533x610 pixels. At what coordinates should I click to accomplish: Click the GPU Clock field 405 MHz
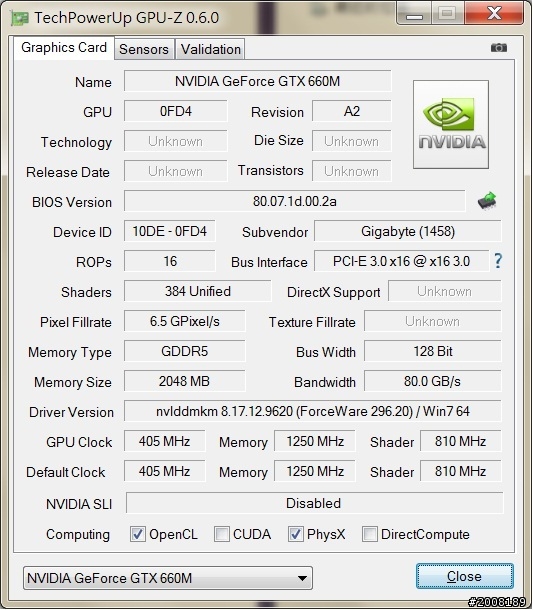click(165, 441)
